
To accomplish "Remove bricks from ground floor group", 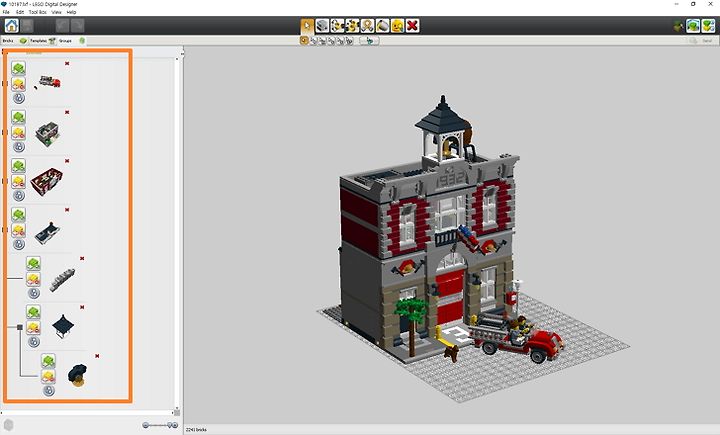I will coord(18,133).
